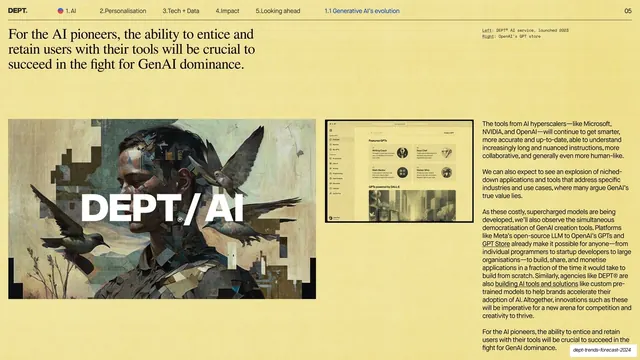The width and height of the screenshot is (640, 360).
Task: Click the user avatar in GPT store screenshot
Action: 331,218
